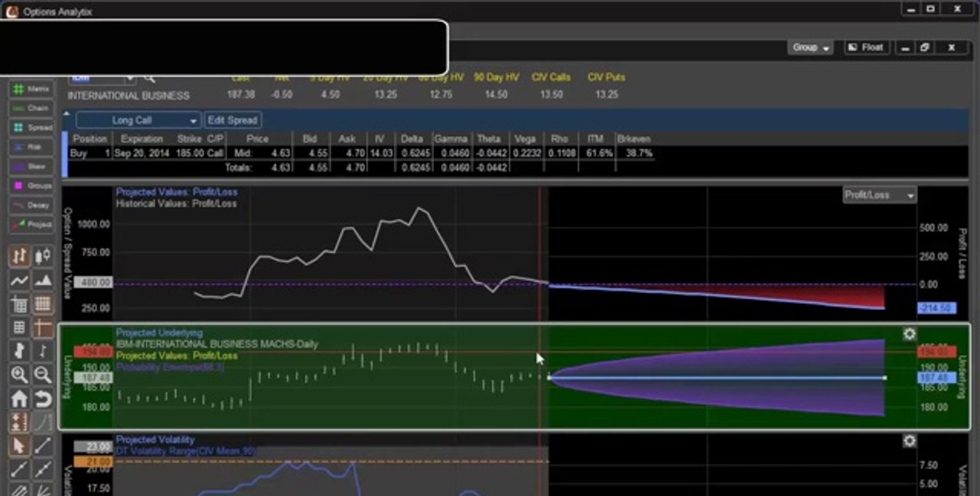The image size is (980, 496).
Task: Zoom out on the chart
Action: coord(43,375)
